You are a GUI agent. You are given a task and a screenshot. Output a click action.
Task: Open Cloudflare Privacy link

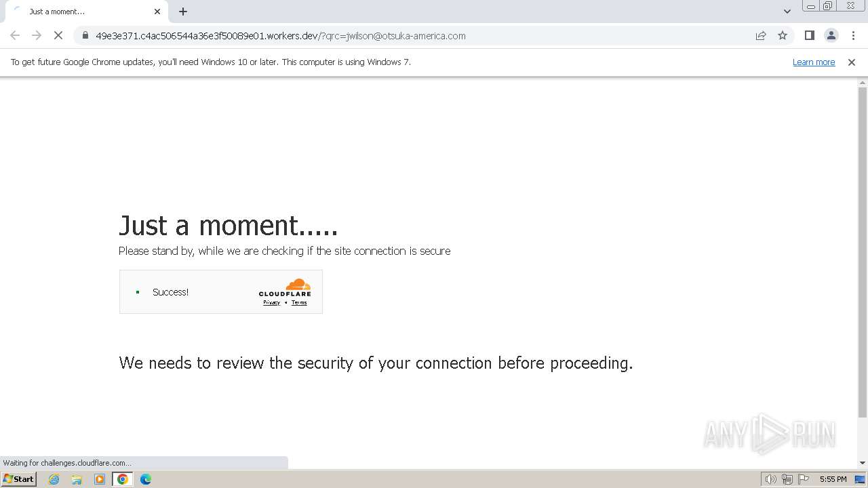pyautogui.click(x=271, y=302)
